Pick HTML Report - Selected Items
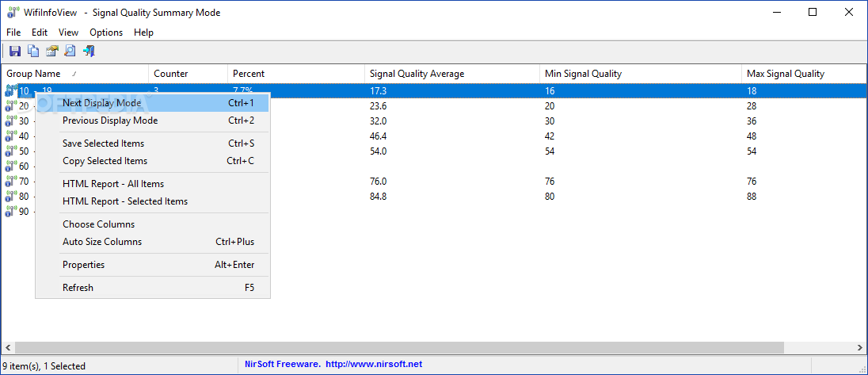Image resolution: width=868 pixels, height=375 pixels. pos(153,201)
